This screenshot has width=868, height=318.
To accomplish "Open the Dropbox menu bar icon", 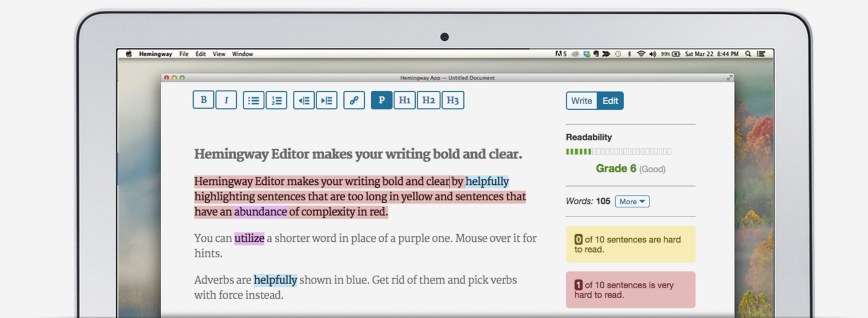I will pos(587,54).
